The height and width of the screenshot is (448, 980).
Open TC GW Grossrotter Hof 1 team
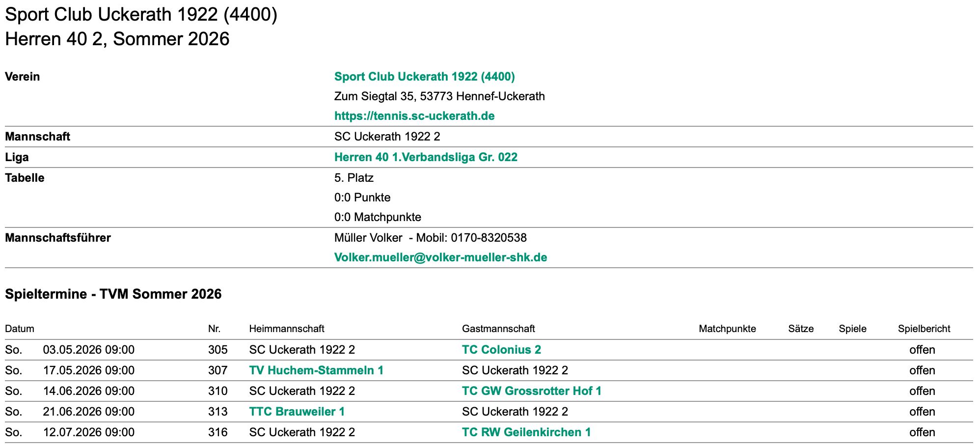[531, 391]
